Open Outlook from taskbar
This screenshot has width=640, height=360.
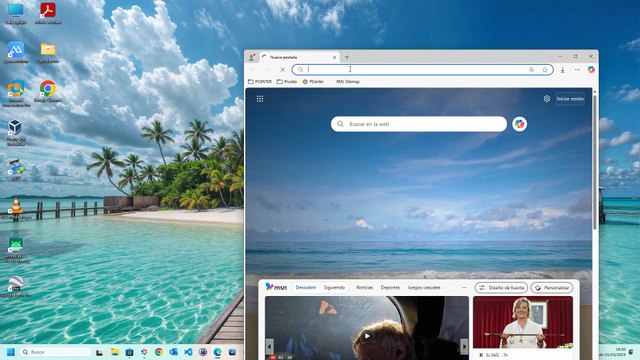(173, 352)
